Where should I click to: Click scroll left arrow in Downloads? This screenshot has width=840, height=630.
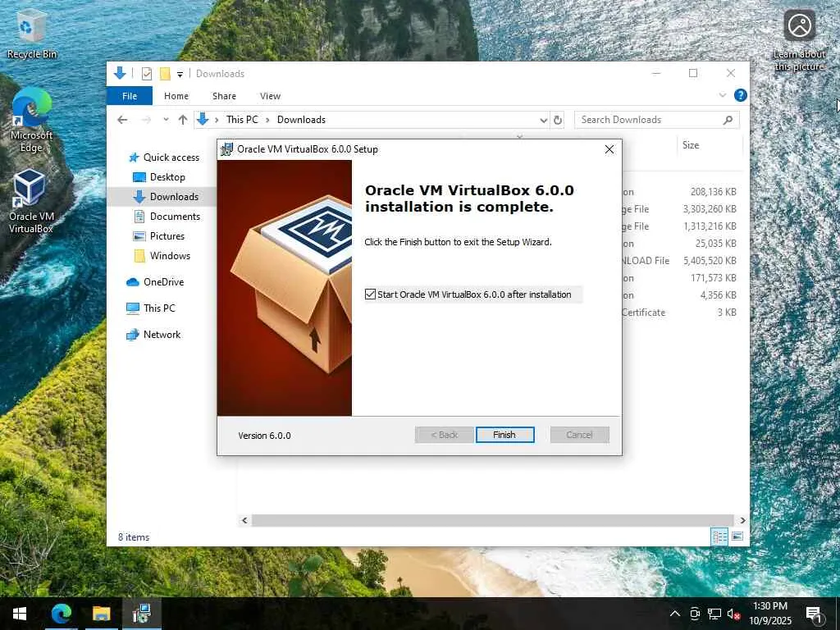(x=244, y=520)
